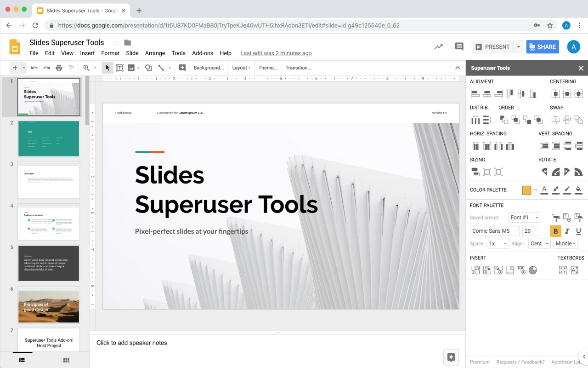Click the apply-font paint roller icon
Screen dimensions: 588x368
(556, 217)
